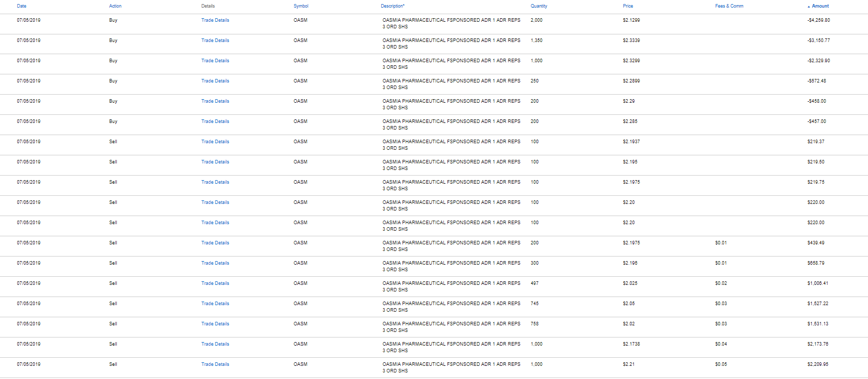This screenshot has height=379, width=868.
Task: Sort the list by Price header
Action: point(628,6)
